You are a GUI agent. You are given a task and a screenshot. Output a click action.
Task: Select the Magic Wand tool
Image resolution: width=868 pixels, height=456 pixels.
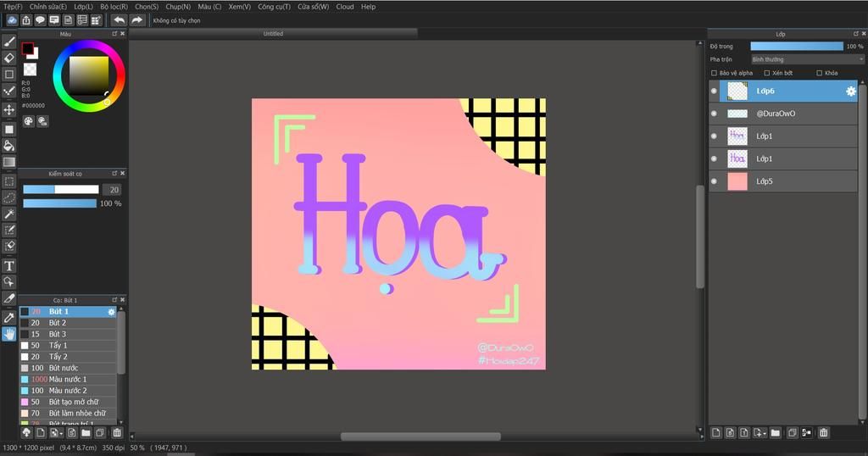coord(8,214)
